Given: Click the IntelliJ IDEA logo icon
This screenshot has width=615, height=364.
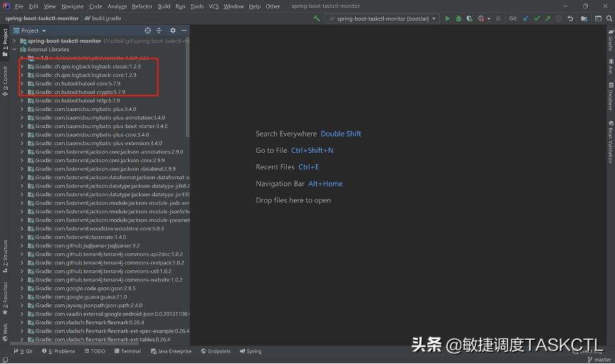Looking at the screenshot, I should point(6,6).
